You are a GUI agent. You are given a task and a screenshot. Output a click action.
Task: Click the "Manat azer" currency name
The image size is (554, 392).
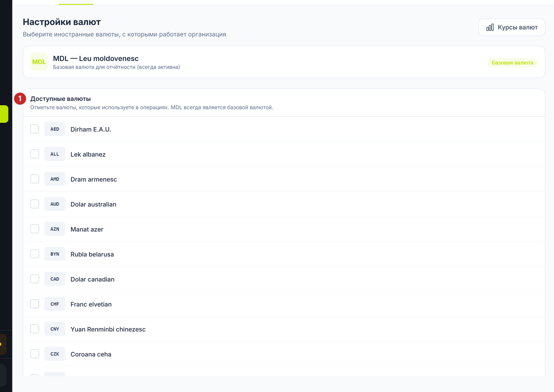[x=87, y=229]
